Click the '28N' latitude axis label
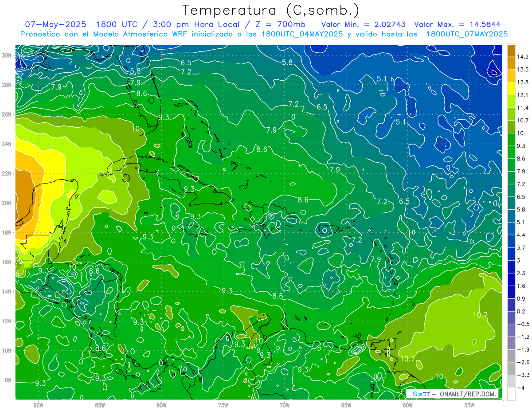The height and width of the screenshot is (411, 532). click(x=8, y=85)
